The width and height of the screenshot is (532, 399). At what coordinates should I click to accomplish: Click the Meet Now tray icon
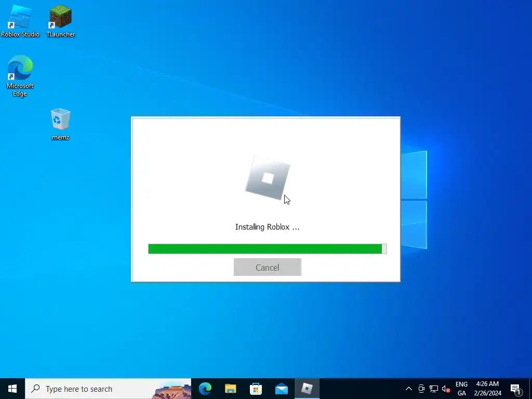coord(421,389)
